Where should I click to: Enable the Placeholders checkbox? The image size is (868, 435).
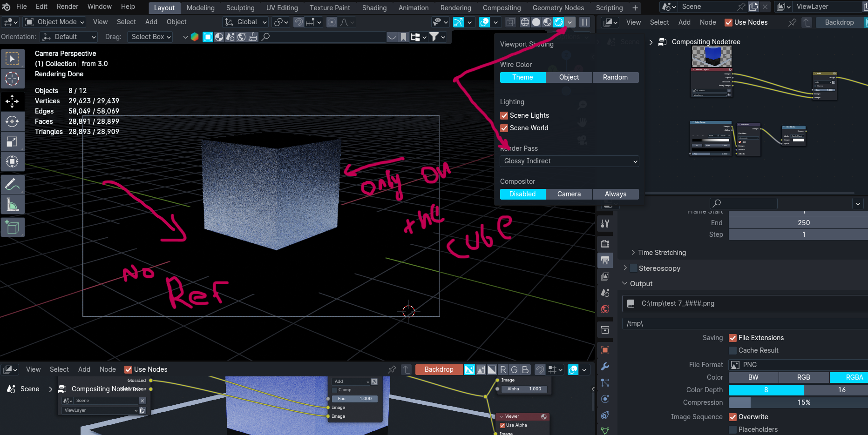[733, 429]
